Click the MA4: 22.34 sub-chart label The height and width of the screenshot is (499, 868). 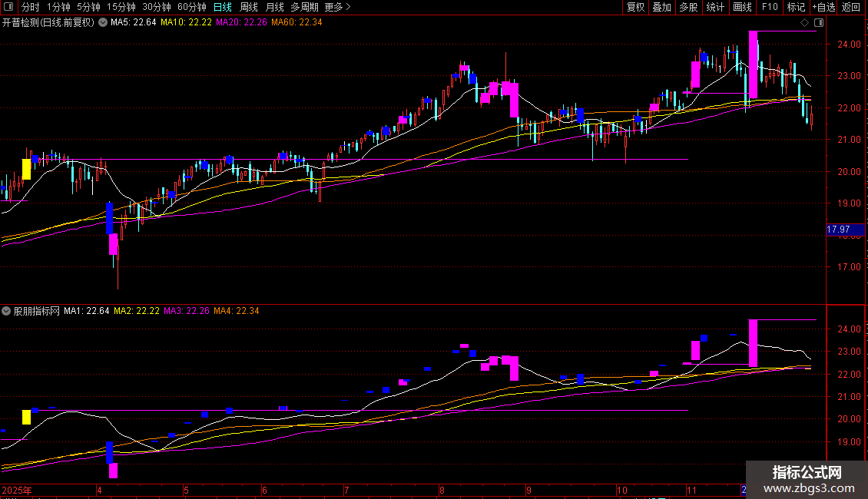pyautogui.click(x=237, y=311)
